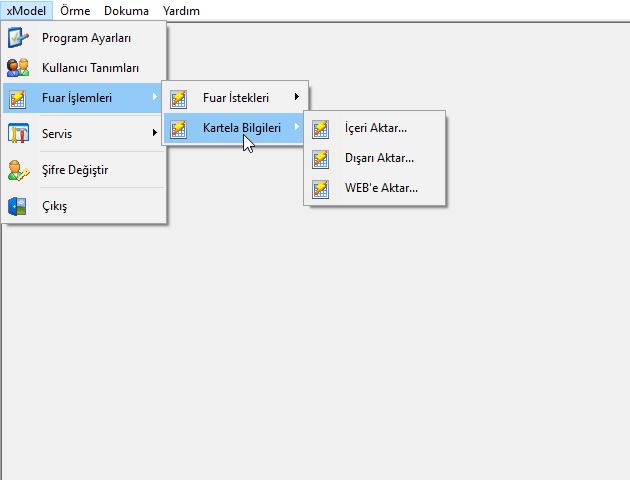Viewport: 630px width, 480px height.
Task: Click the Program Ayarları icon
Action: 19,38
